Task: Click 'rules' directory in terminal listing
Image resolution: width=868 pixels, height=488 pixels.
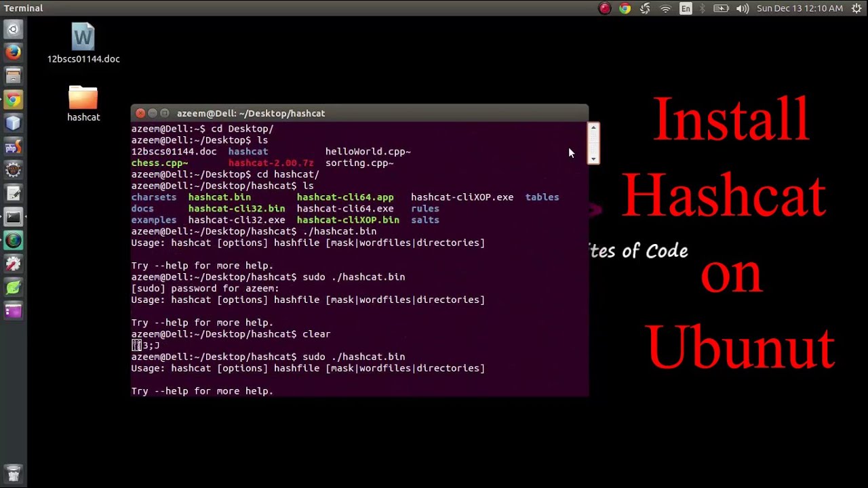Action: [425, 209]
